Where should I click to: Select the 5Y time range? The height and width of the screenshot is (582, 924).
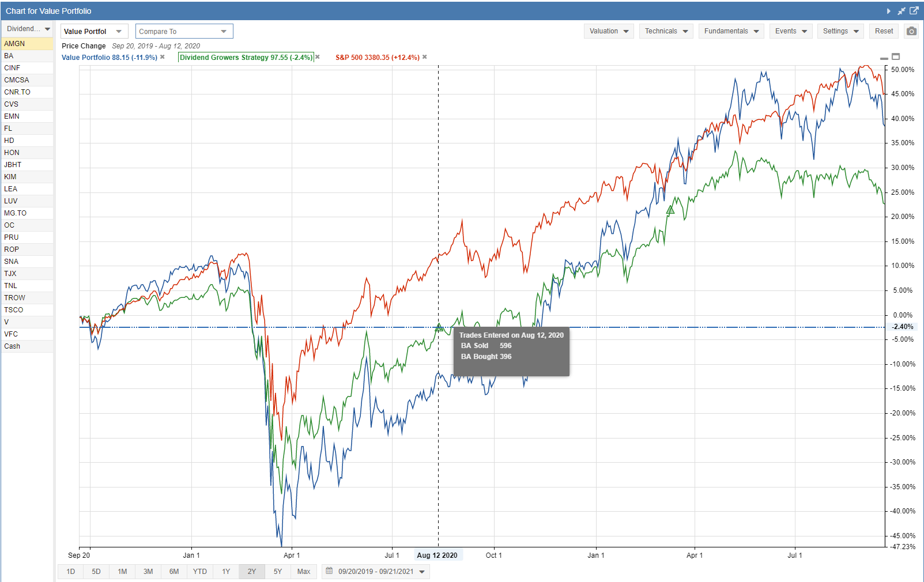click(x=278, y=572)
